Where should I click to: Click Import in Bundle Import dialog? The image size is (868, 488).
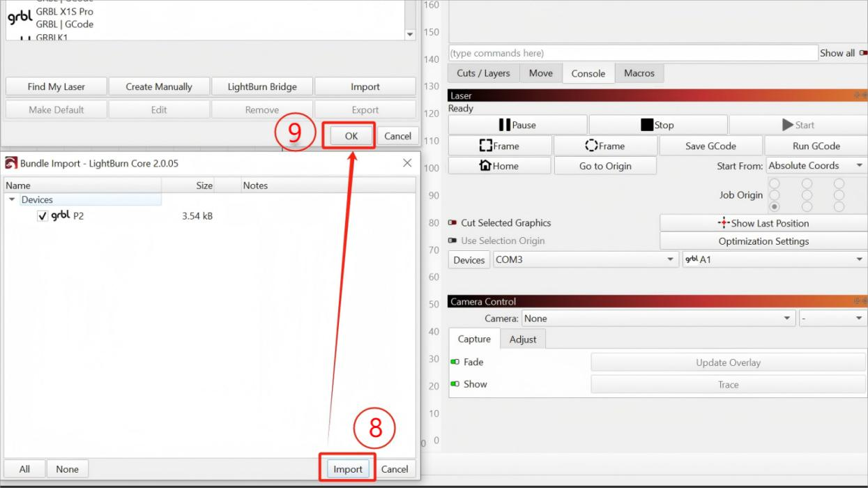coord(348,469)
